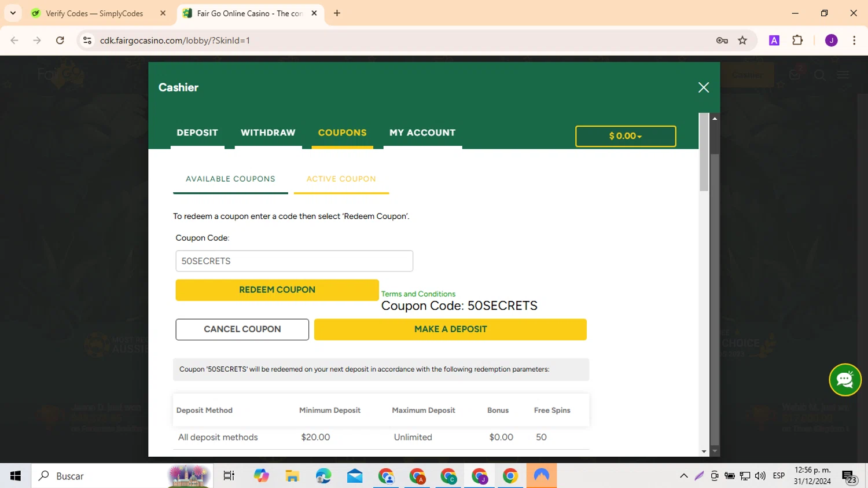The height and width of the screenshot is (488, 868).
Task: Open Microsoft Edge from the taskbar
Action: tap(323, 476)
